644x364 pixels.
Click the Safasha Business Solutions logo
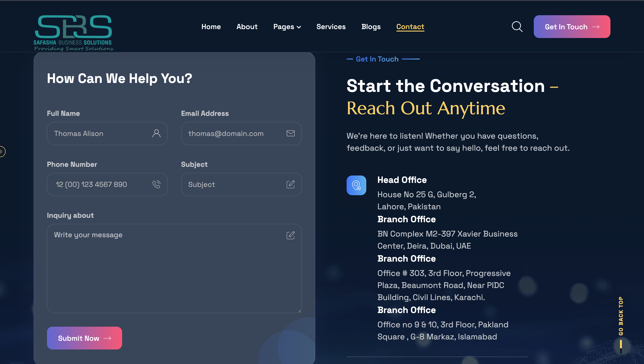pos(74,33)
